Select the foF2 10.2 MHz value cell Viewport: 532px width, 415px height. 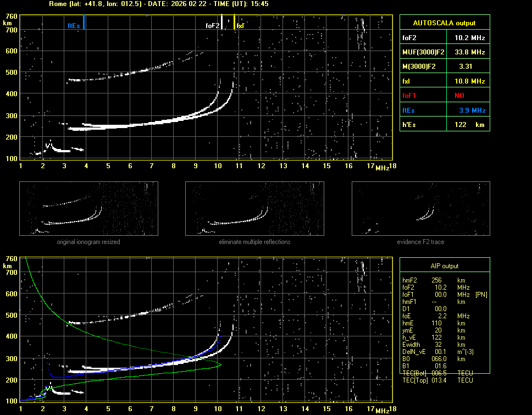click(469, 38)
